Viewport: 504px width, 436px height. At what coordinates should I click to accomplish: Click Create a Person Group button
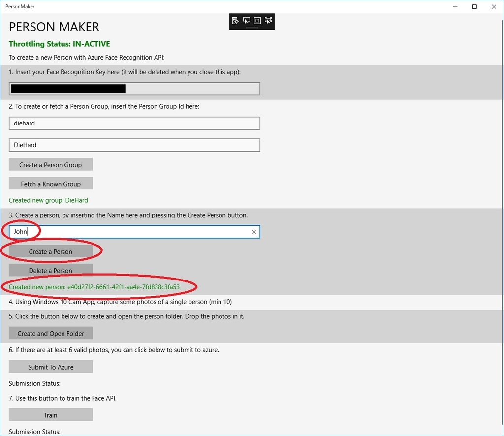point(51,165)
